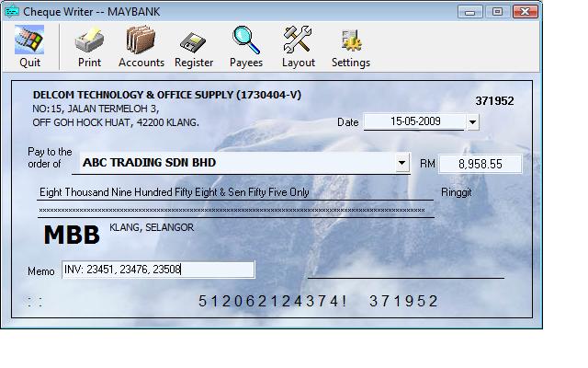Click the Memo invoice text field

[x=157, y=270]
